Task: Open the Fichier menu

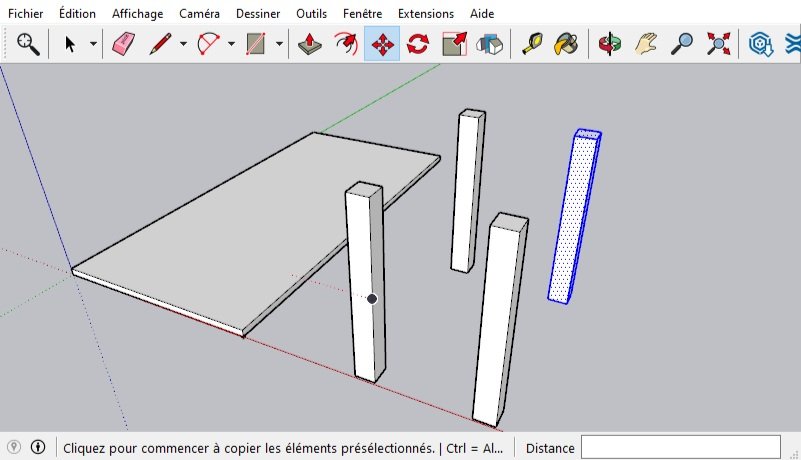Action: point(26,14)
